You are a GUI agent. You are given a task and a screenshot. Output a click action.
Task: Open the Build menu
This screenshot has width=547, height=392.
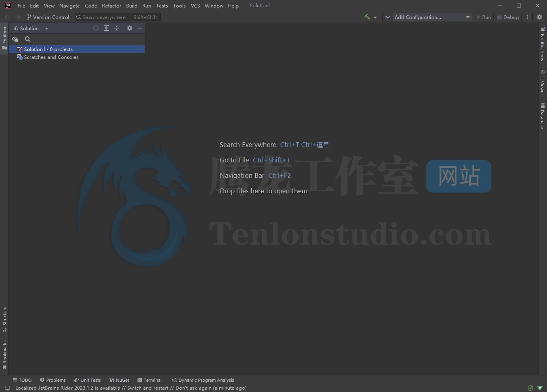pyautogui.click(x=132, y=6)
